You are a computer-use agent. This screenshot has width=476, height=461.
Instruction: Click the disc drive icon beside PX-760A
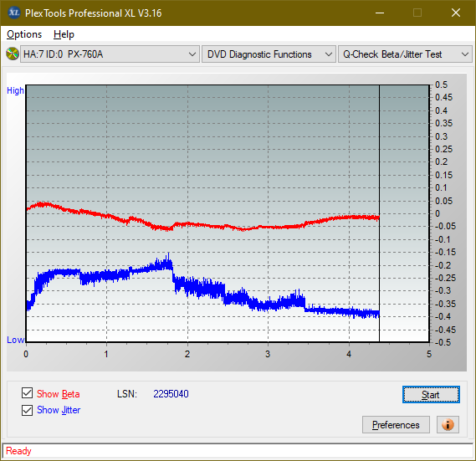coord(13,54)
